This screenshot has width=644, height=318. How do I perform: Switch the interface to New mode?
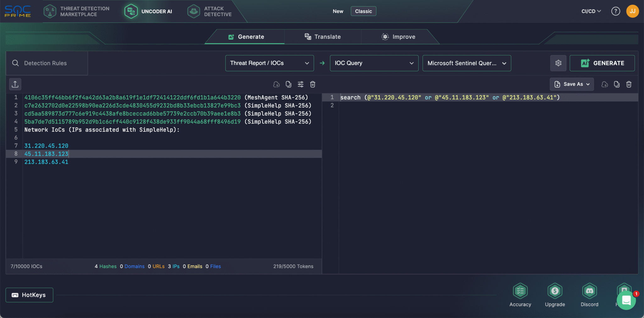338,11
